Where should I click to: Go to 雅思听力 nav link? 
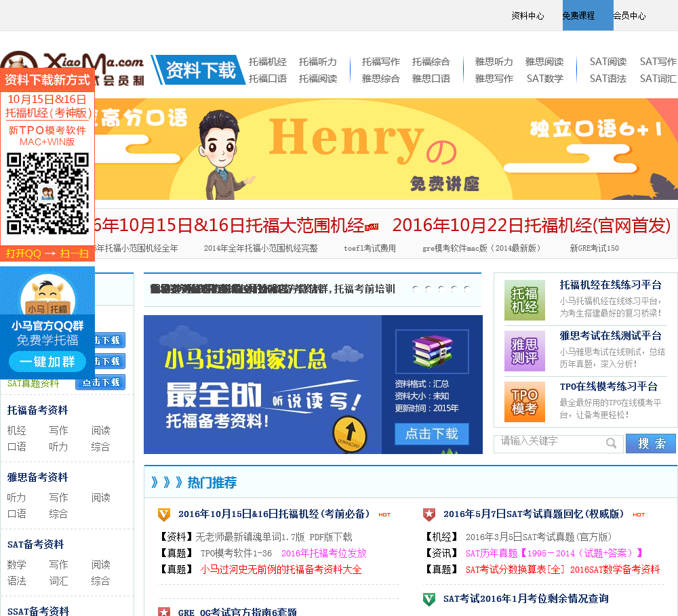pos(494,62)
